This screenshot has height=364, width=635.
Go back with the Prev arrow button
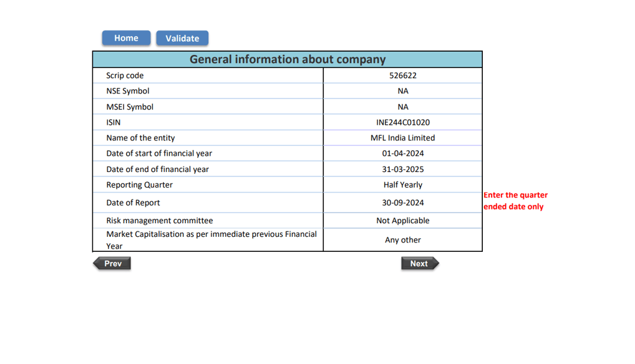112,263
